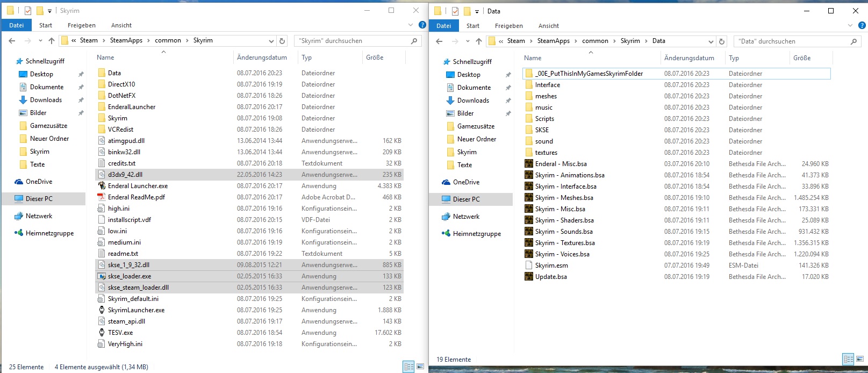Image resolution: width=868 pixels, height=373 pixels.
Task: Expand the address history dropdown in Skyrim window
Action: pos(271,41)
